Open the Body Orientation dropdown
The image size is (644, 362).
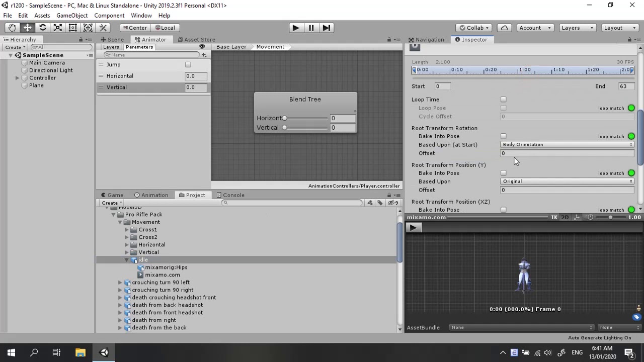click(x=567, y=145)
